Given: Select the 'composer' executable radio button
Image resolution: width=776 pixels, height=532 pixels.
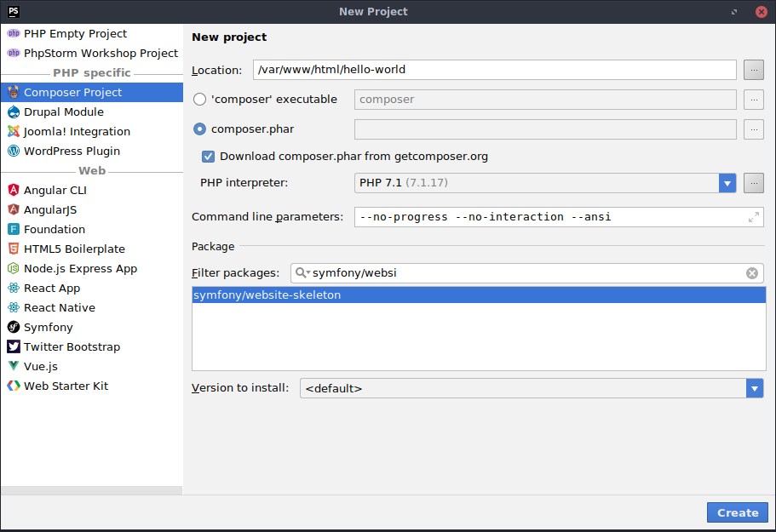Looking at the screenshot, I should [x=200, y=100].
